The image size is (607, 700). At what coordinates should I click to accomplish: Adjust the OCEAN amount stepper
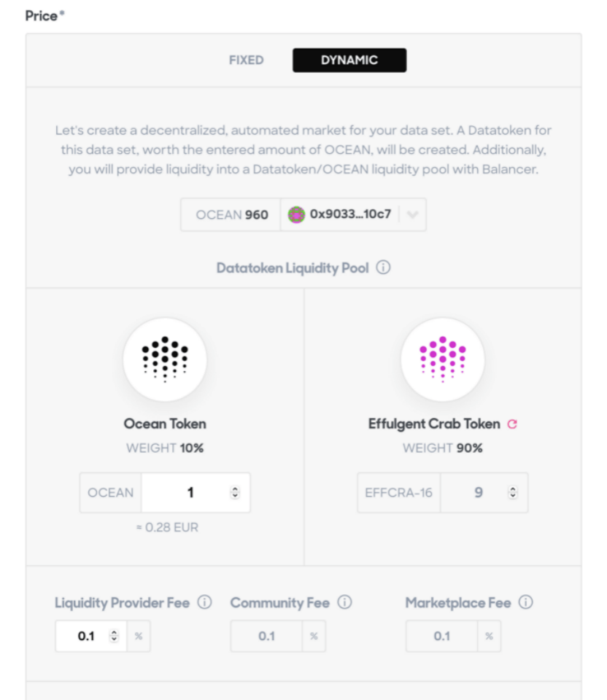(x=235, y=493)
